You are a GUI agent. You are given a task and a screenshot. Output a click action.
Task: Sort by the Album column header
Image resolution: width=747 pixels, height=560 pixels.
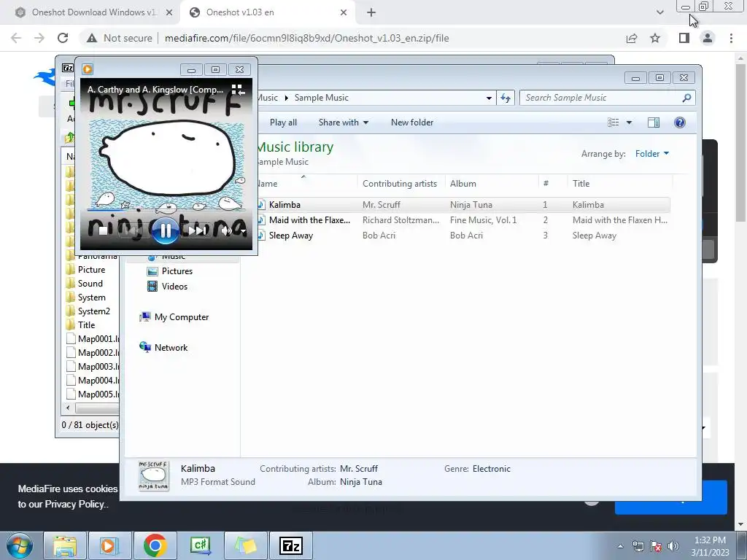pyautogui.click(x=492, y=183)
